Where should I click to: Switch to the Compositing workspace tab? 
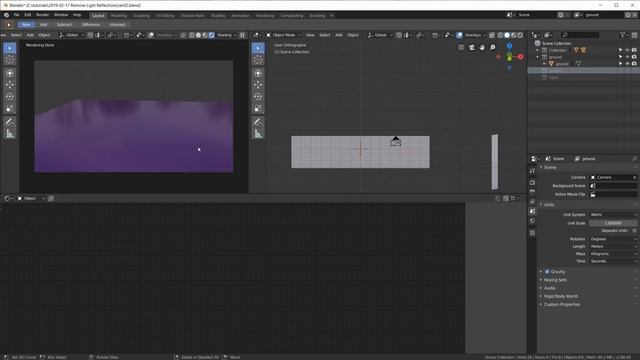[292, 16]
